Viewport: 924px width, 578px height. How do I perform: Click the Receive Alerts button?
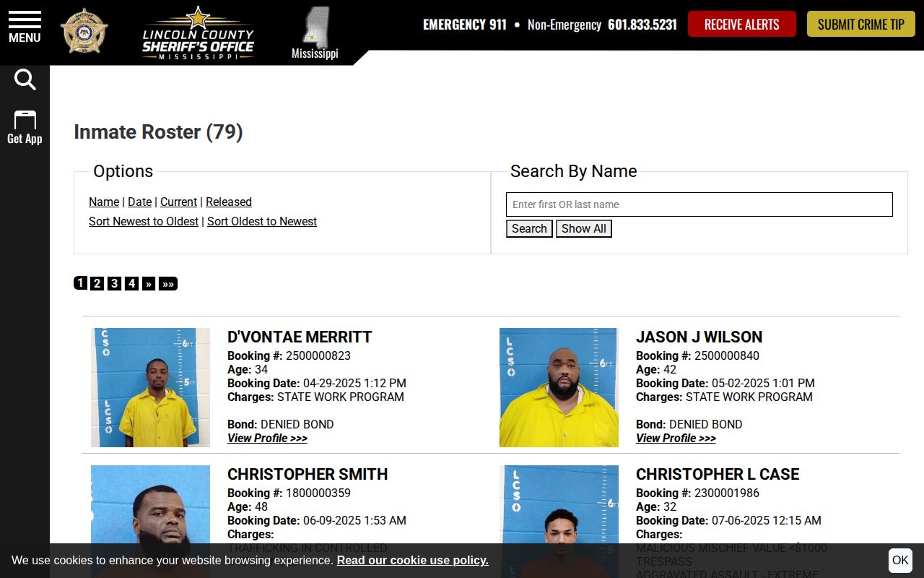(x=741, y=24)
